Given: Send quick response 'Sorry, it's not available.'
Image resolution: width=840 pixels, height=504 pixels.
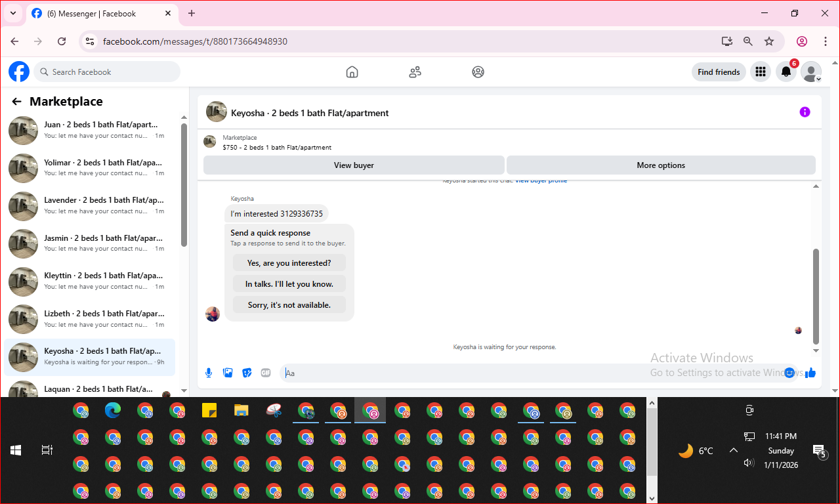Looking at the screenshot, I should click(x=289, y=305).
